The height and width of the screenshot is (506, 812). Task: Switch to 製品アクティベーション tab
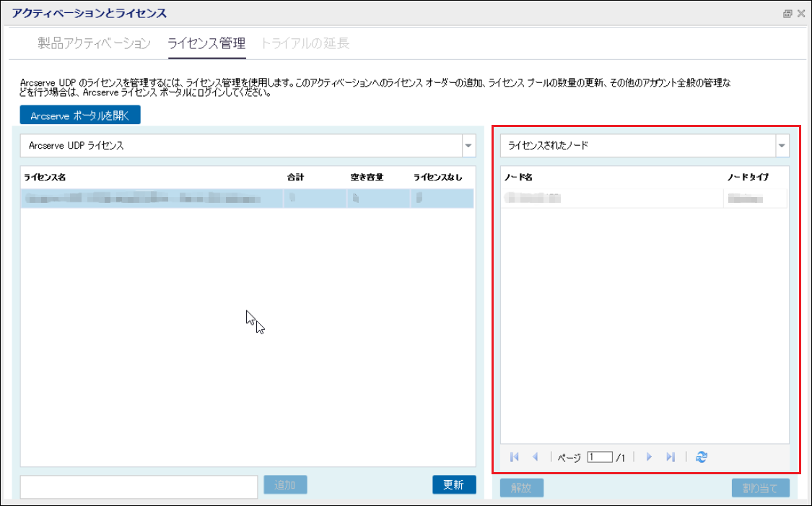tap(94, 43)
